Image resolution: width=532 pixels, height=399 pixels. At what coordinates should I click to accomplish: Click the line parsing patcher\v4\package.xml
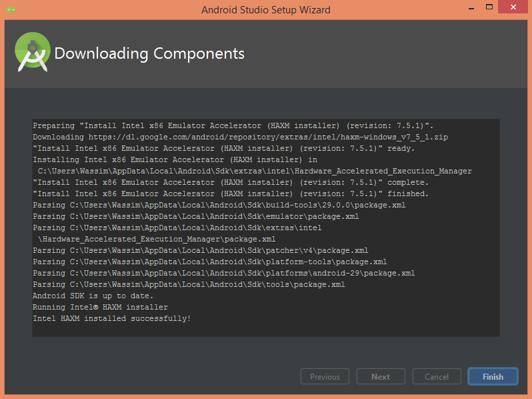tap(201, 250)
